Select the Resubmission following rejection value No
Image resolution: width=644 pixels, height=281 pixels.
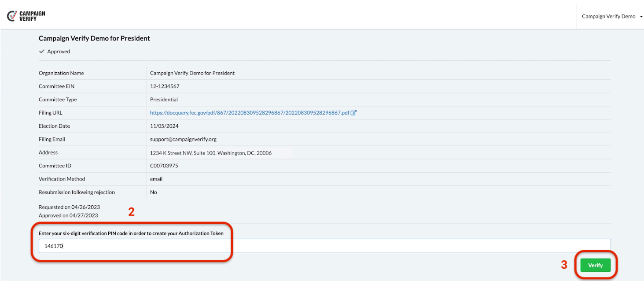point(154,192)
